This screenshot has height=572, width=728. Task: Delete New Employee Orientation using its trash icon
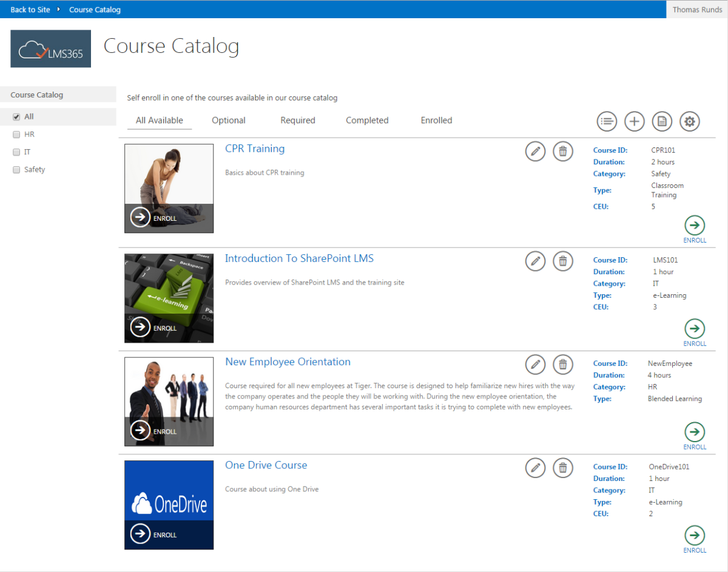563,365
